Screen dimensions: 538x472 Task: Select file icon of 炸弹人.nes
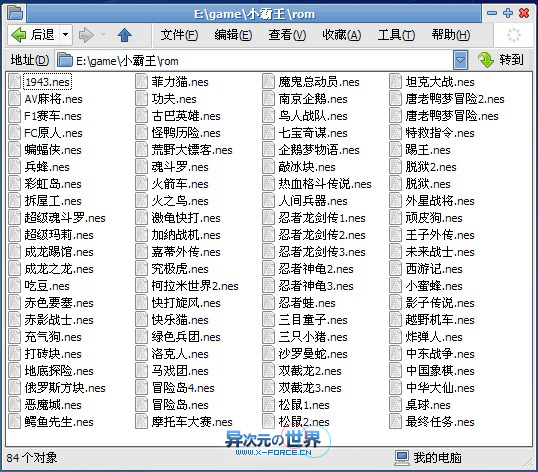point(395,337)
